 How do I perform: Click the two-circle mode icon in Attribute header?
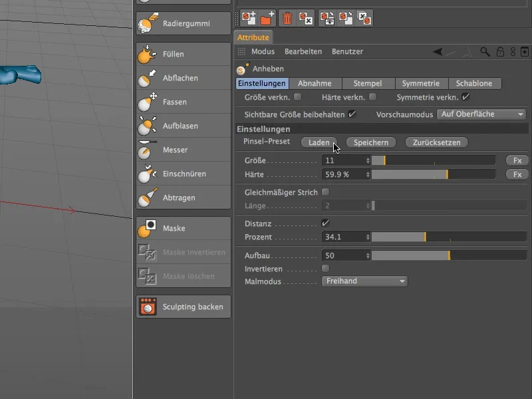coord(513,52)
